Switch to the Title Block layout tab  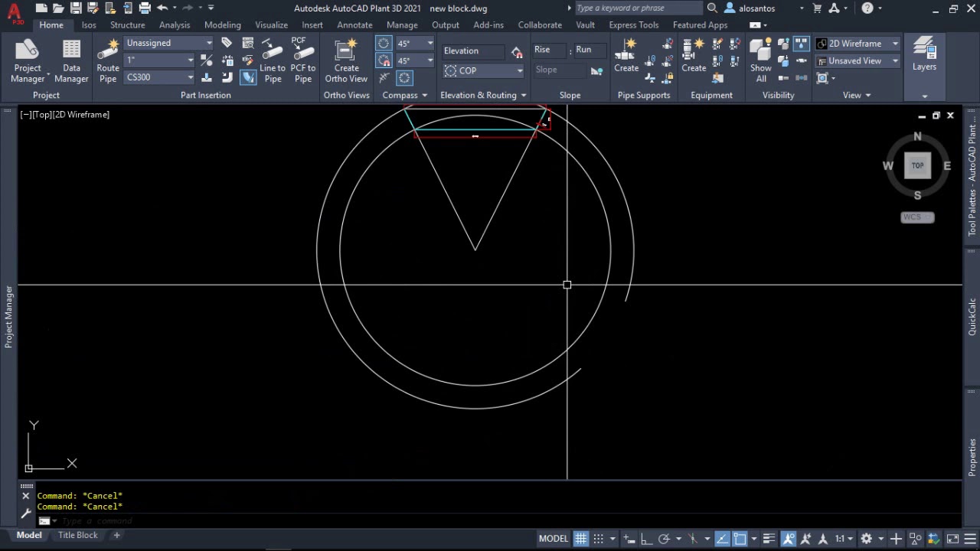click(x=78, y=535)
